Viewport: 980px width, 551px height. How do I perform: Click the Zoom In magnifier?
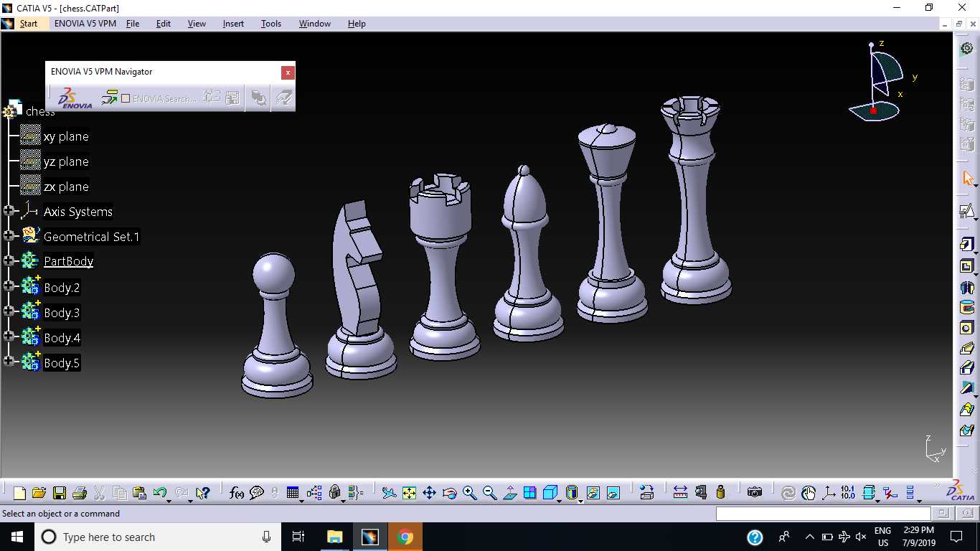click(x=470, y=493)
